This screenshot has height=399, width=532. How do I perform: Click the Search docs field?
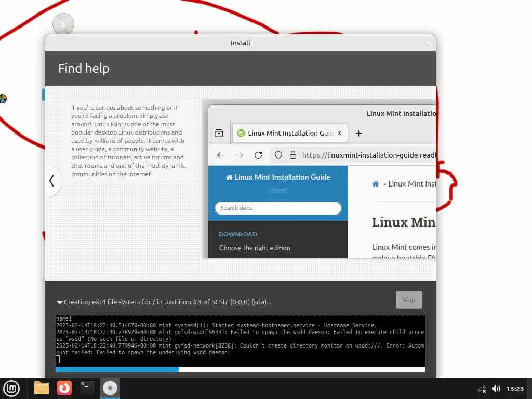coord(278,208)
